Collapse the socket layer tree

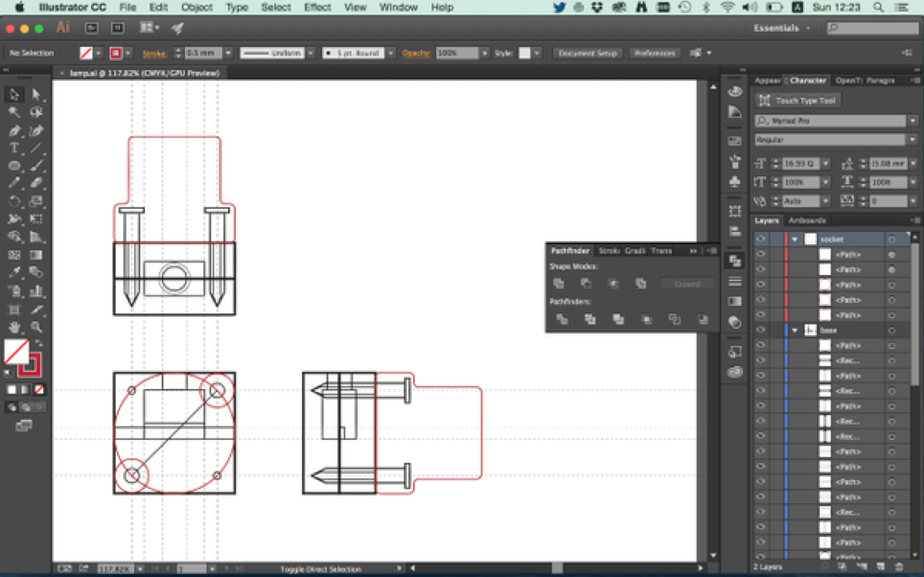point(795,240)
